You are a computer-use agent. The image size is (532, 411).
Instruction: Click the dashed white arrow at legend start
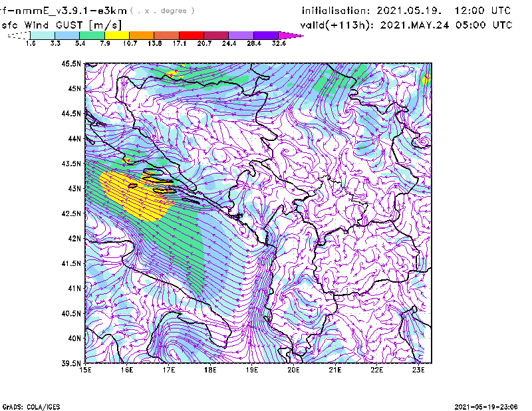19,35
